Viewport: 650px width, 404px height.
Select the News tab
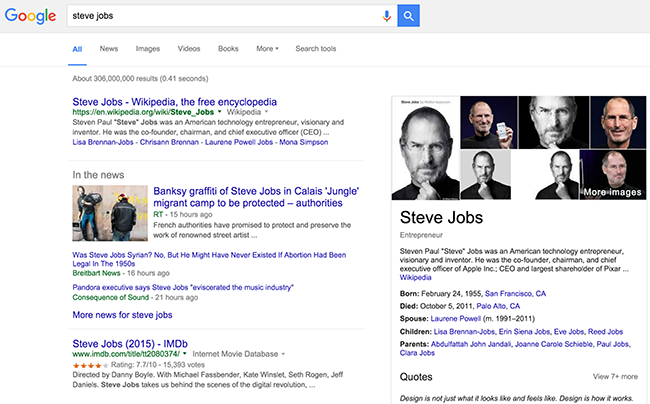click(x=108, y=48)
